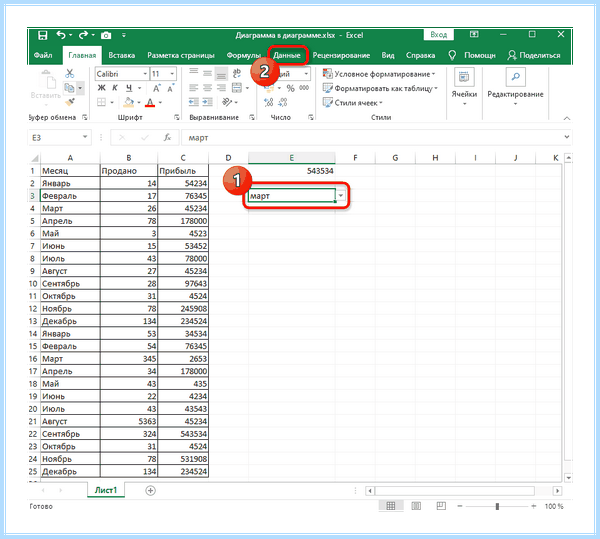Open Условное форматирование dropdown
Image resolution: width=600 pixels, height=539 pixels.
pos(379,74)
